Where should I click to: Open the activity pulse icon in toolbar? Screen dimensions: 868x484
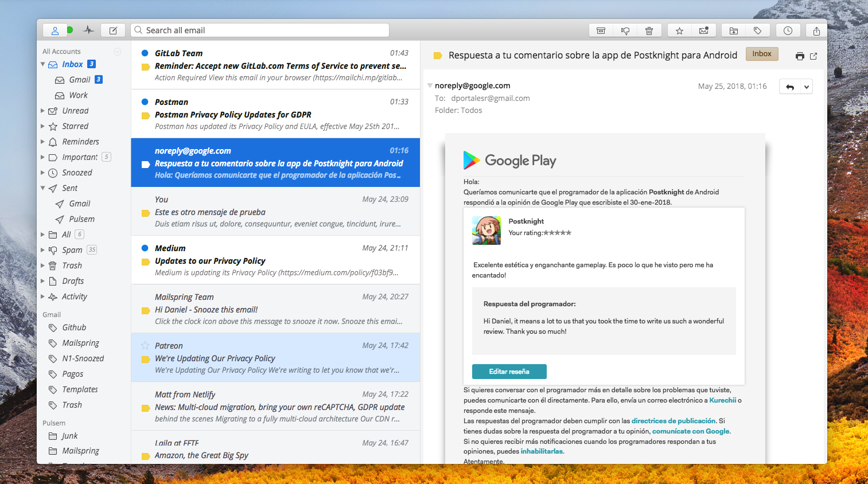click(88, 30)
